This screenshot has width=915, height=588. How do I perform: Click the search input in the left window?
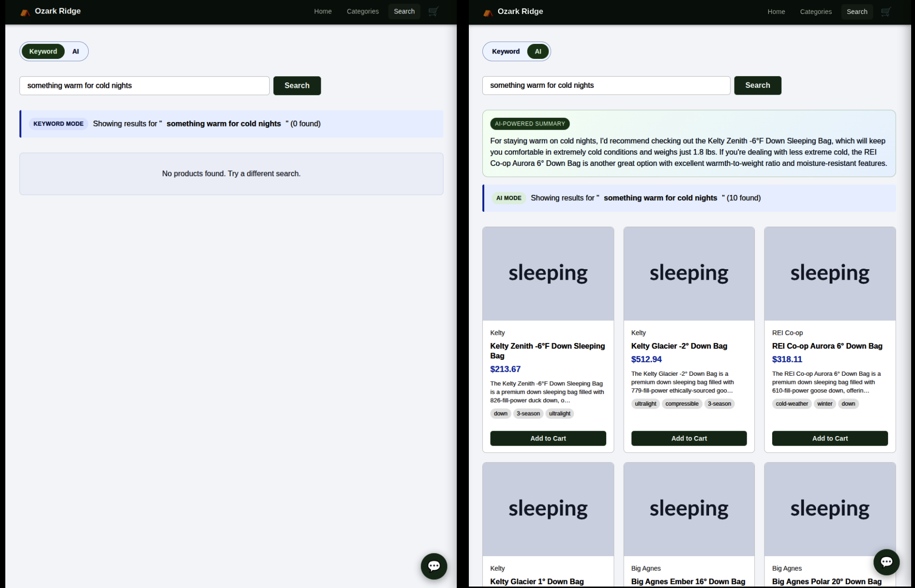pos(144,85)
